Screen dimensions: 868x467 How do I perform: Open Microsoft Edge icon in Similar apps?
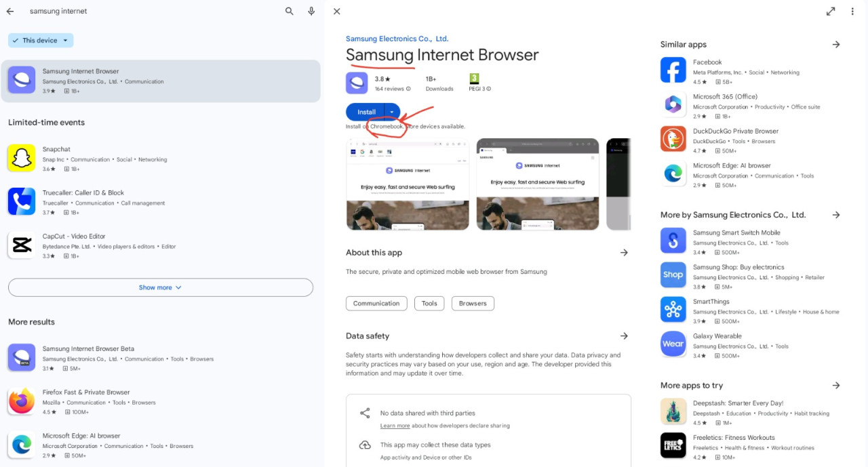point(673,174)
